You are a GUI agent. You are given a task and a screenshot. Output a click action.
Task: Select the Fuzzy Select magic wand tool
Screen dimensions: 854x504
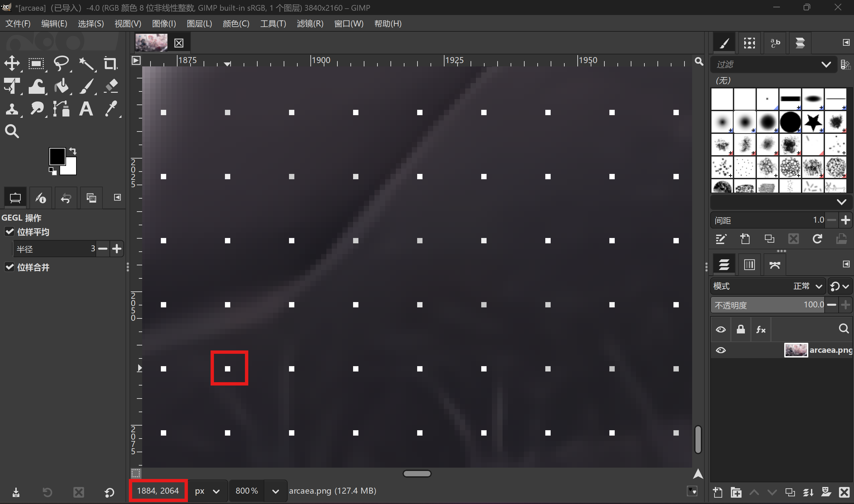click(x=86, y=63)
